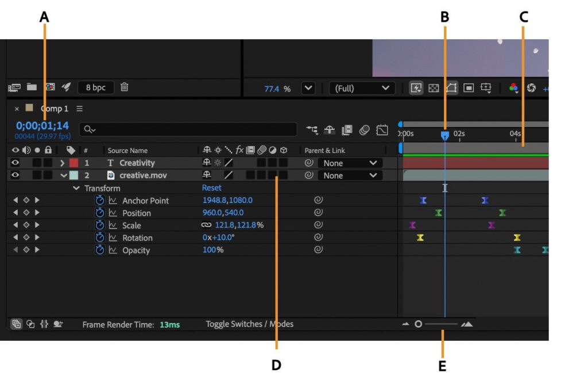This screenshot has height=380, width=588.
Task: Lock the Creativity layer
Action: coord(48,163)
